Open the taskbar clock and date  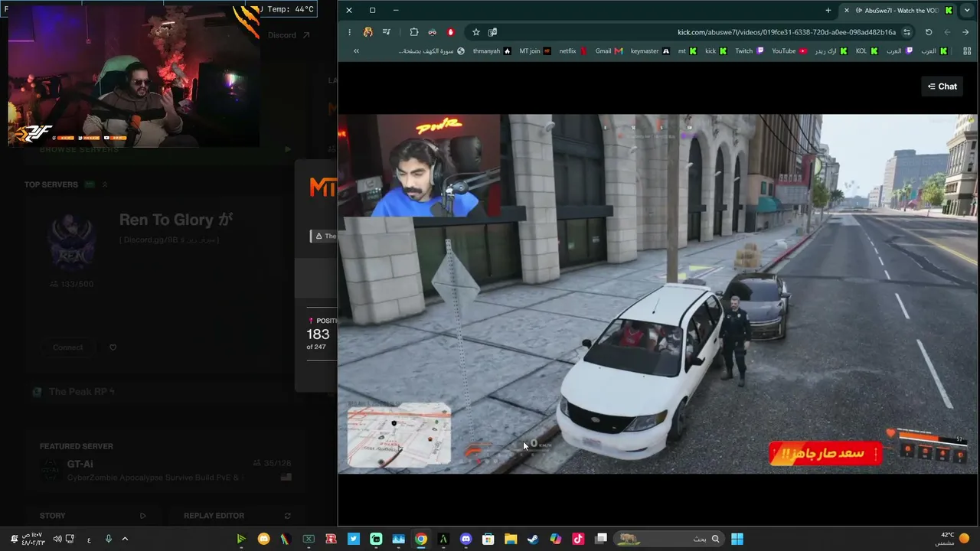(33, 539)
